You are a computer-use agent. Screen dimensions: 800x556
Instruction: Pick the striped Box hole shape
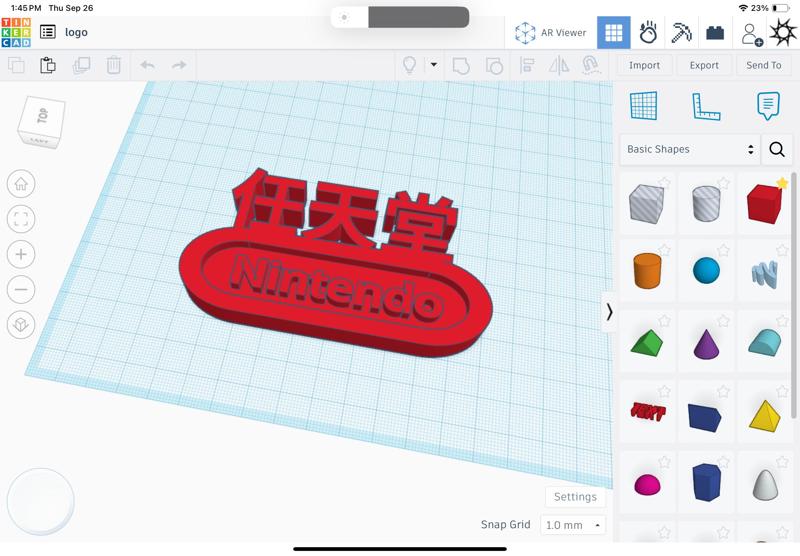[646, 204]
